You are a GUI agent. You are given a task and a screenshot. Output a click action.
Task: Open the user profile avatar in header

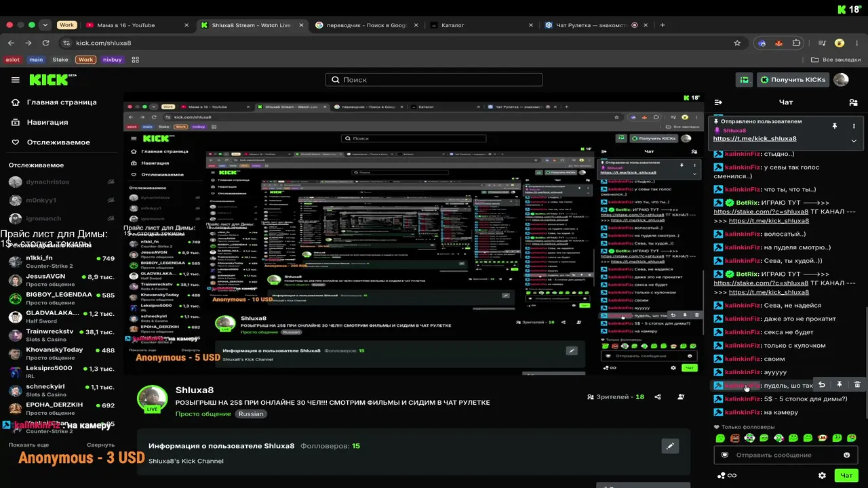point(841,80)
